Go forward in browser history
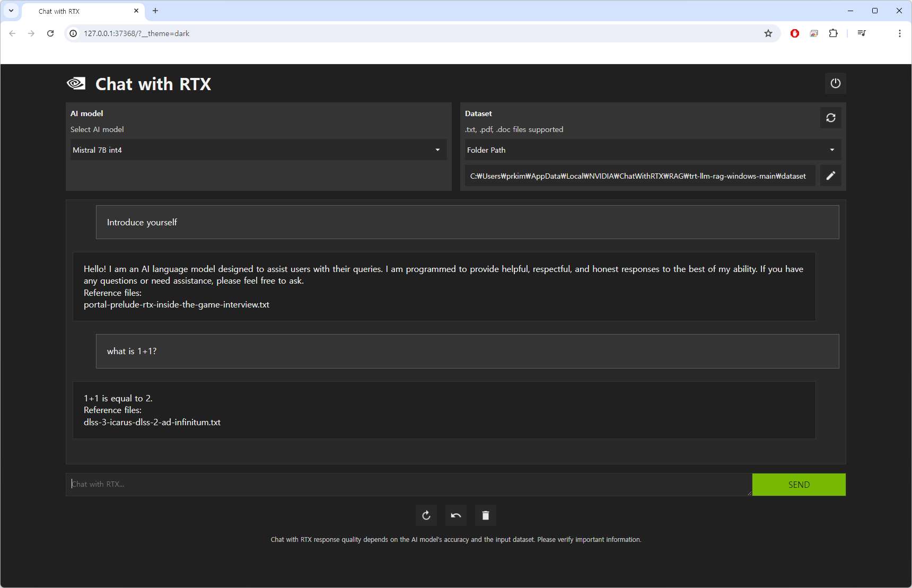912x588 pixels. point(31,33)
